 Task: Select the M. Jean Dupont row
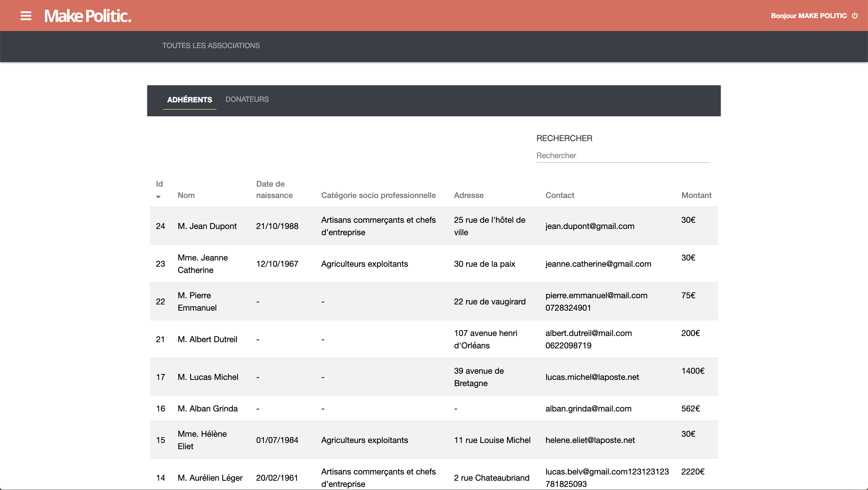click(207, 226)
